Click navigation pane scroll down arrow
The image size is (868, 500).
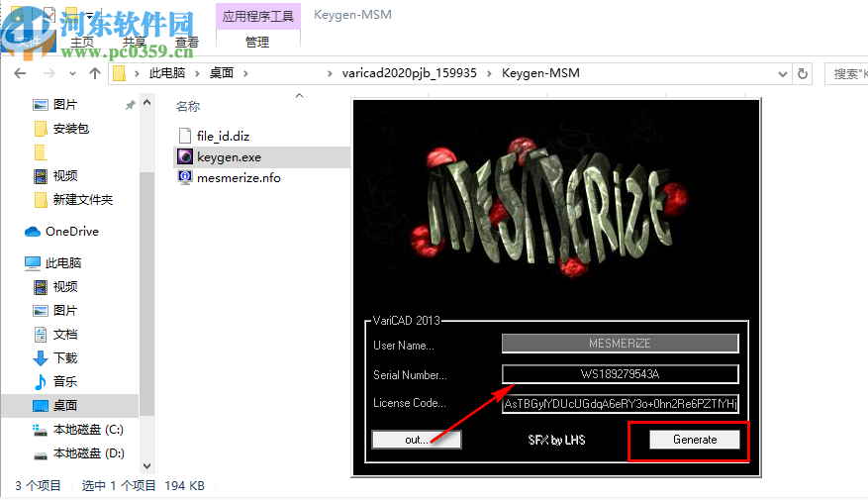146,466
